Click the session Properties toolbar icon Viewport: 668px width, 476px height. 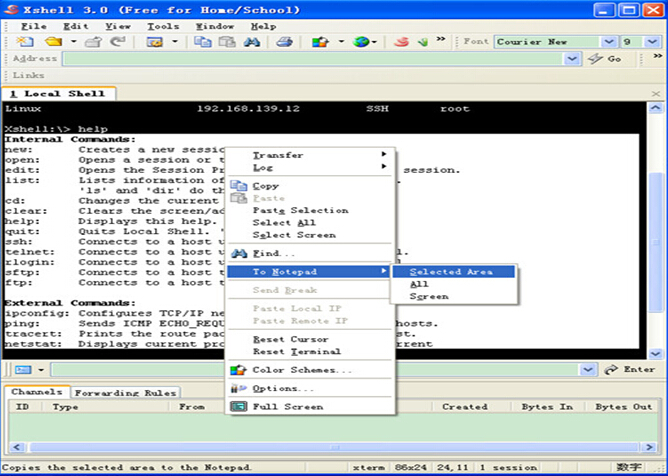(x=155, y=42)
